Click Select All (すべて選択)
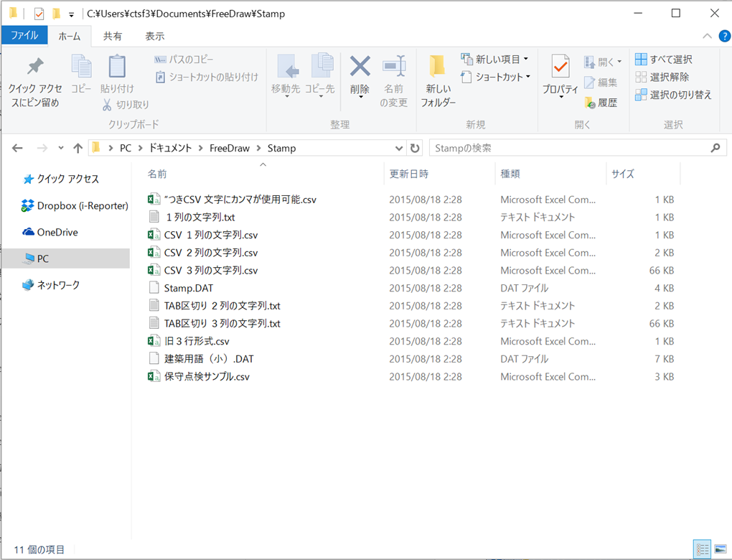732x560 pixels. (x=664, y=60)
